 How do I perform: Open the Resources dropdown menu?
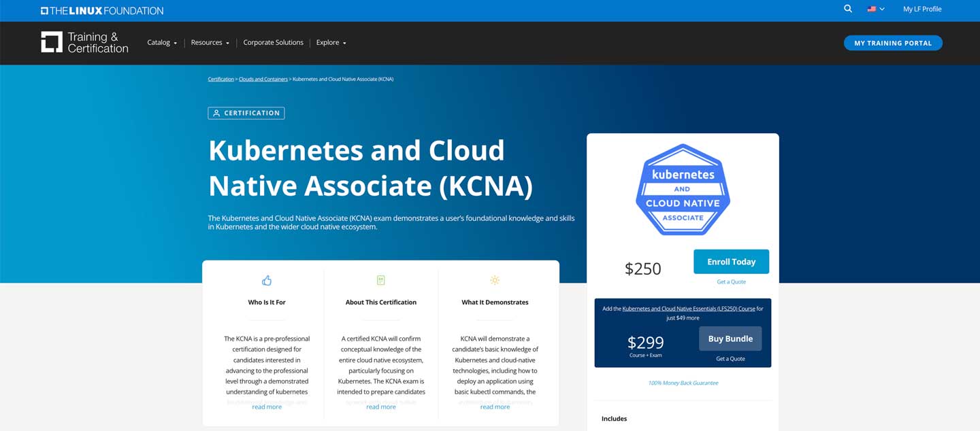210,42
